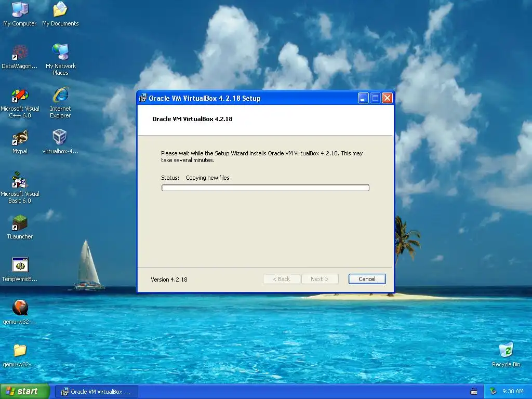Select the Mypal browser shortcut
Viewport: 532px width, 399px height.
pyautogui.click(x=20, y=142)
